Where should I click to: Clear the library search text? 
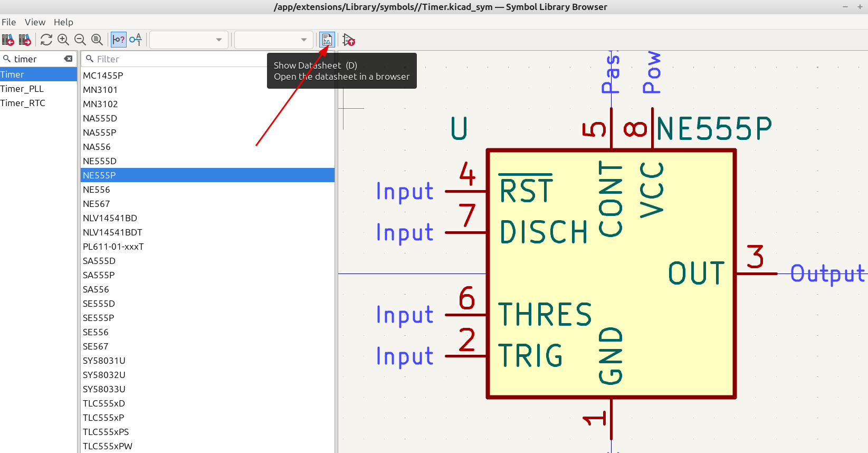[x=69, y=59]
